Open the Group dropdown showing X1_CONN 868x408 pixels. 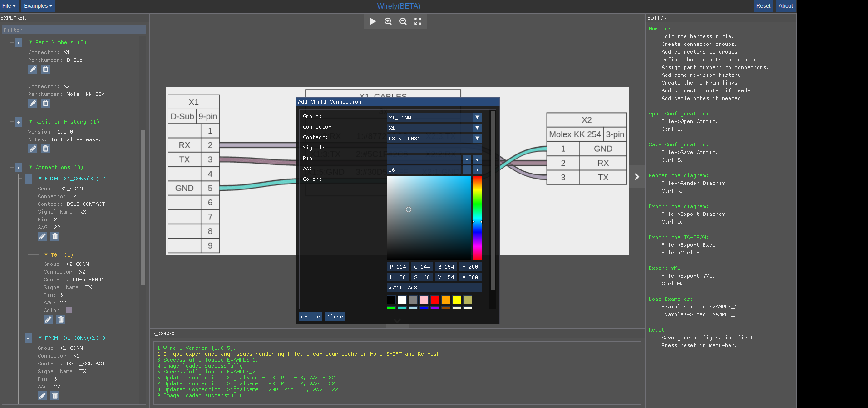[x=434, y=117]
